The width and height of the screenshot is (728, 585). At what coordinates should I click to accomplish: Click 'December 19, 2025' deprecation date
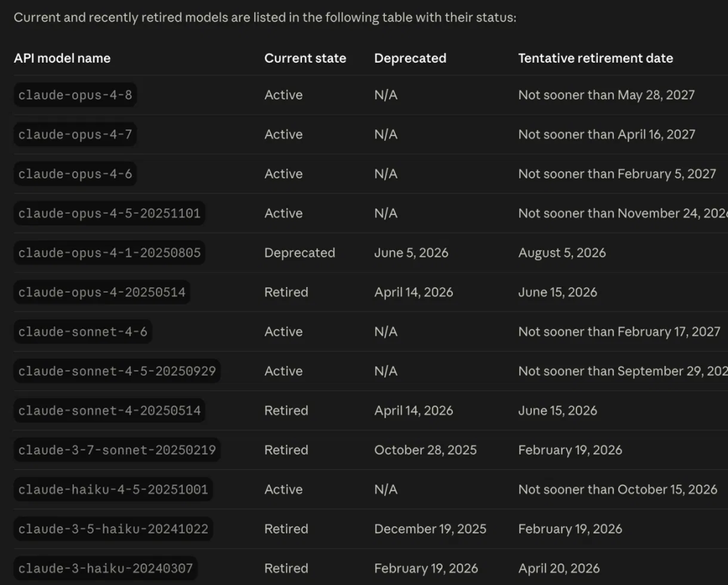pyautogui.click(x=430, y=529)
